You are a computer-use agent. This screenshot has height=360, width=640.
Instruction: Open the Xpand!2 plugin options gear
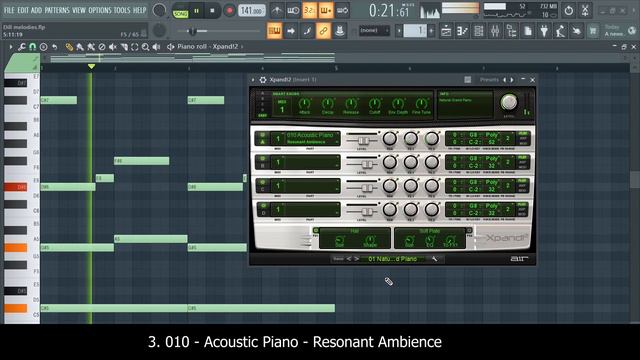pos(263,80)
